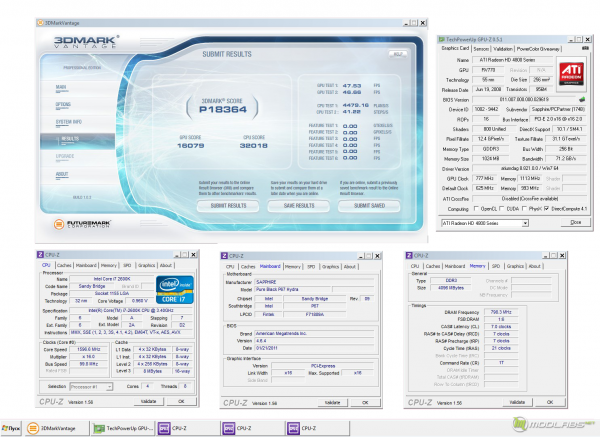Open Mainboard tab in the CPU-Z memory window
Image resolution: width=600 pixels, height=437 pixels.
click(x=455, y=266)
